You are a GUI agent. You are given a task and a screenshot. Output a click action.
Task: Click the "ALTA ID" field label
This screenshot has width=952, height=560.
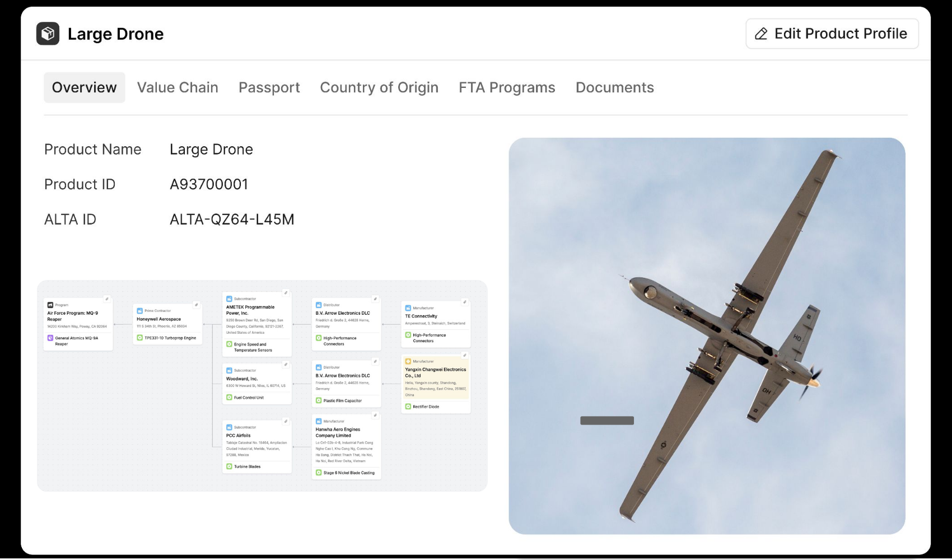point(70,220)
